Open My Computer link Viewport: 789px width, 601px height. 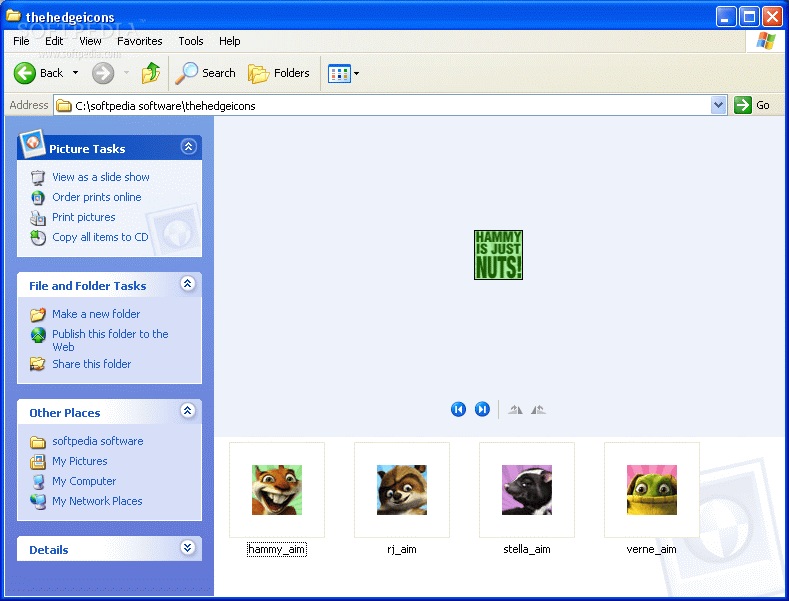[84, 481]
